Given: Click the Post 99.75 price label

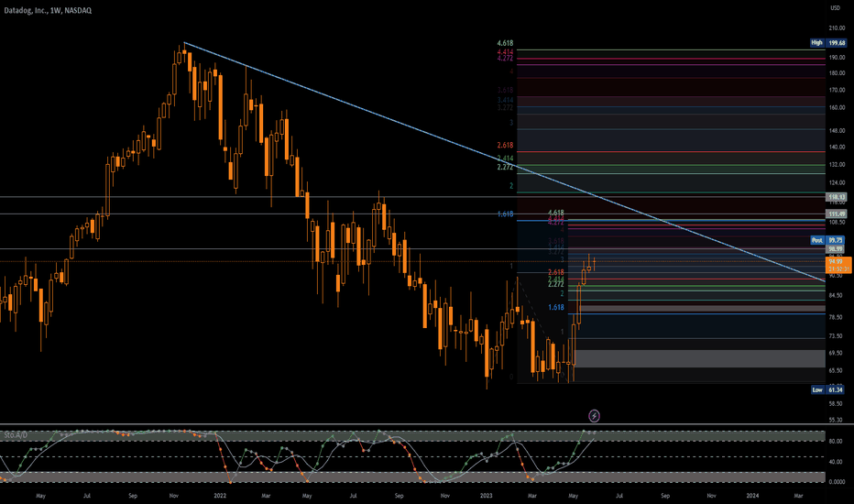Looking at the screenshot, I should coord(827,240).
